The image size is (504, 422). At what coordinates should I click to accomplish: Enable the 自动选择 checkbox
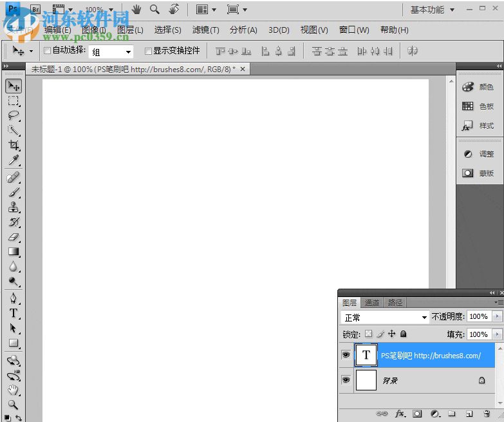tap(47, 51)
